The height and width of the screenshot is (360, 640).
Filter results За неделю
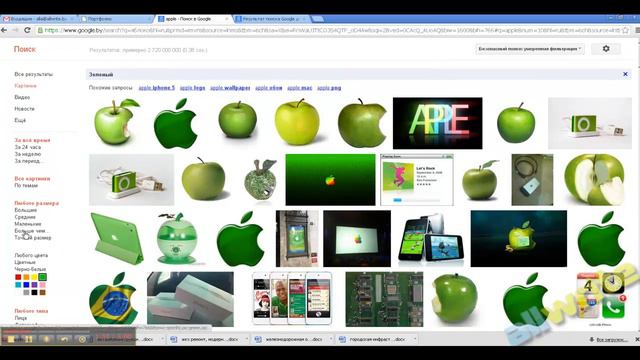[28, 154]
